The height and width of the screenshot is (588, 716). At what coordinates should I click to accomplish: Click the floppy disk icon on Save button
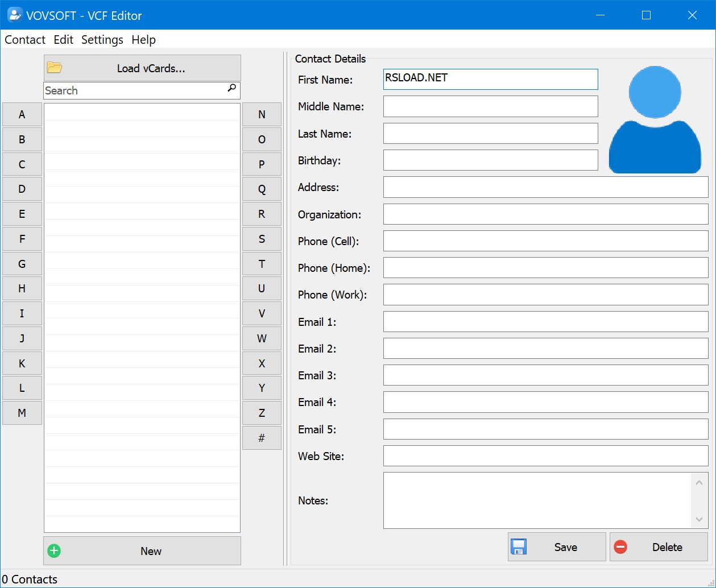519,546
